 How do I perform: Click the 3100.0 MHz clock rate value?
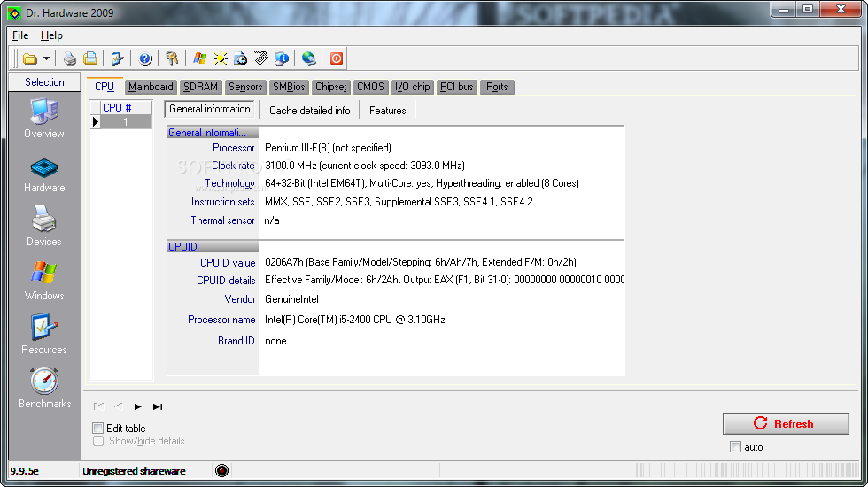pyautogui.click(x=364, y=166)
